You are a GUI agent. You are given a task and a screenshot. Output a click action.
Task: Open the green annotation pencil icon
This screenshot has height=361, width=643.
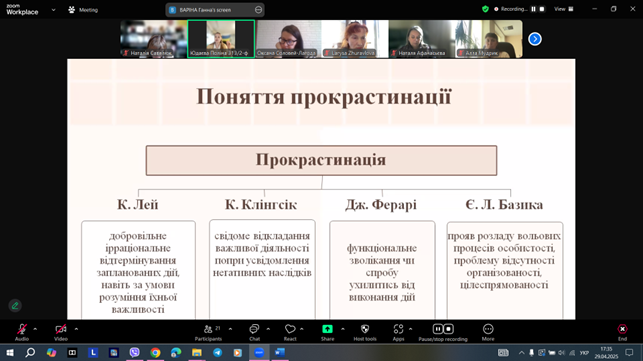pos(15,306)
